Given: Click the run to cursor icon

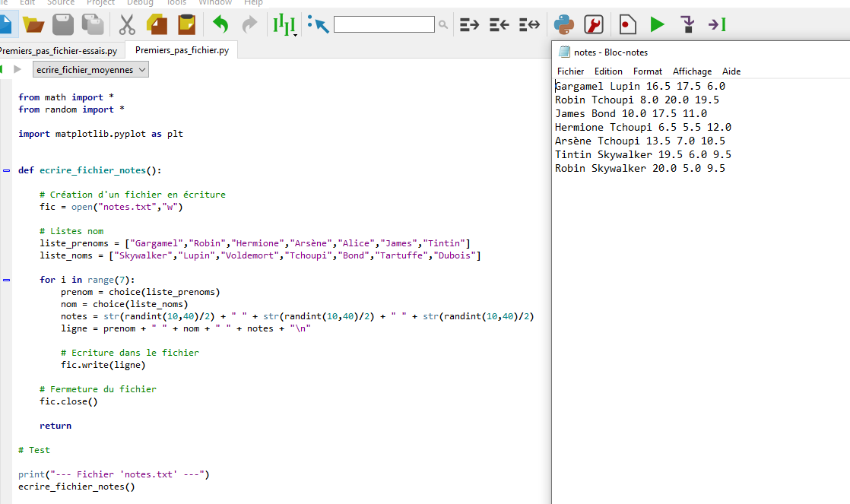Looking at the screenshot, I should (717, 25).
